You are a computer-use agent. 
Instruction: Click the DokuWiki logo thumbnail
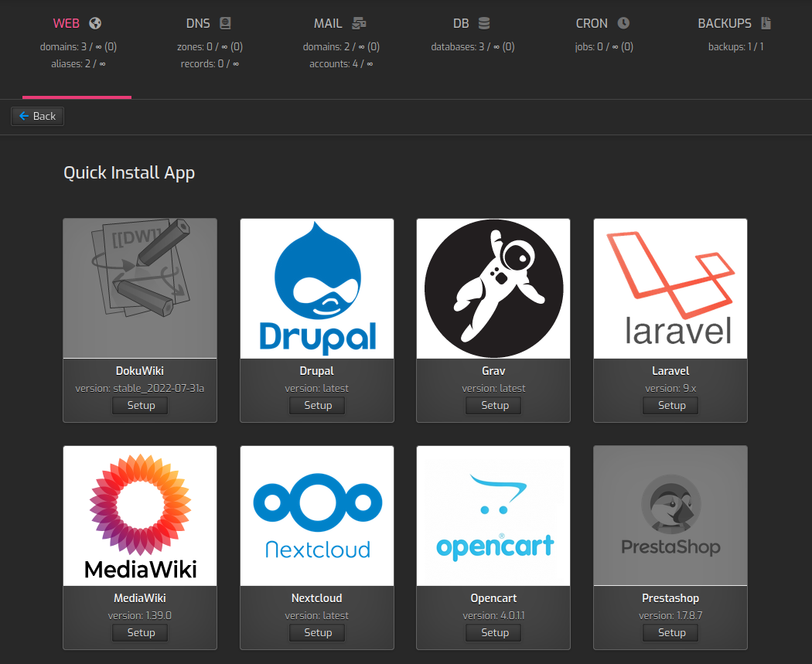tap(140, 288)
